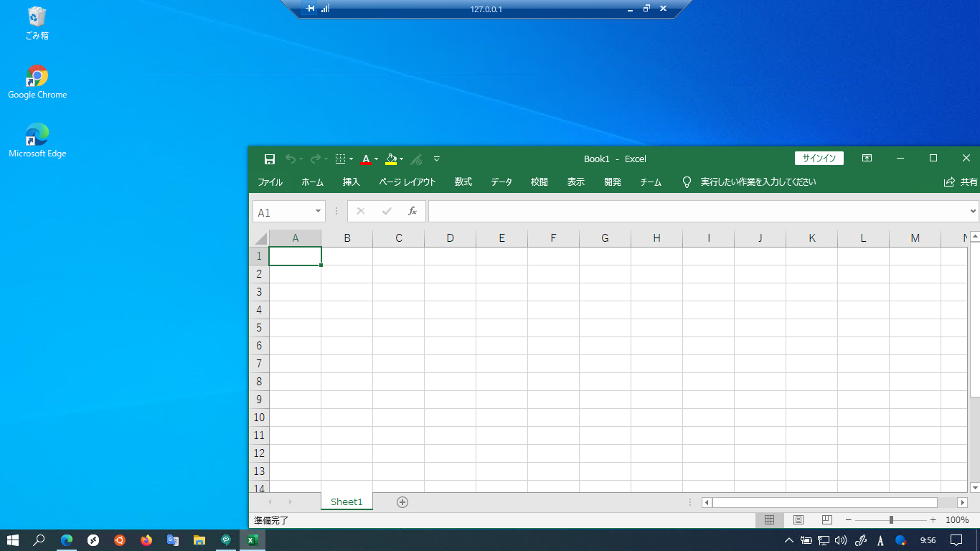Expand the formula bar with the chevron

pyautogui.click(x=973, y=211)
